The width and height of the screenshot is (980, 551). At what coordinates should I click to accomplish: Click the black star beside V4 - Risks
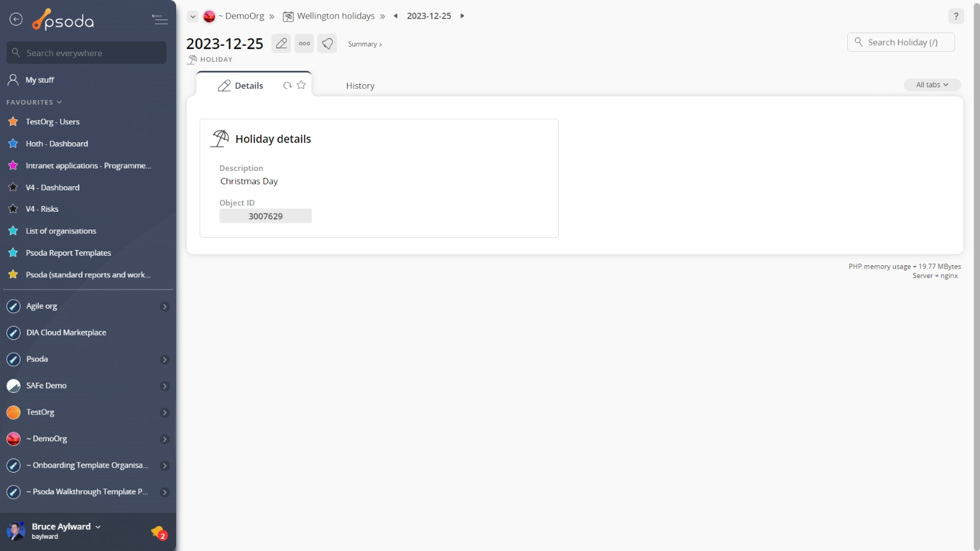13,209
